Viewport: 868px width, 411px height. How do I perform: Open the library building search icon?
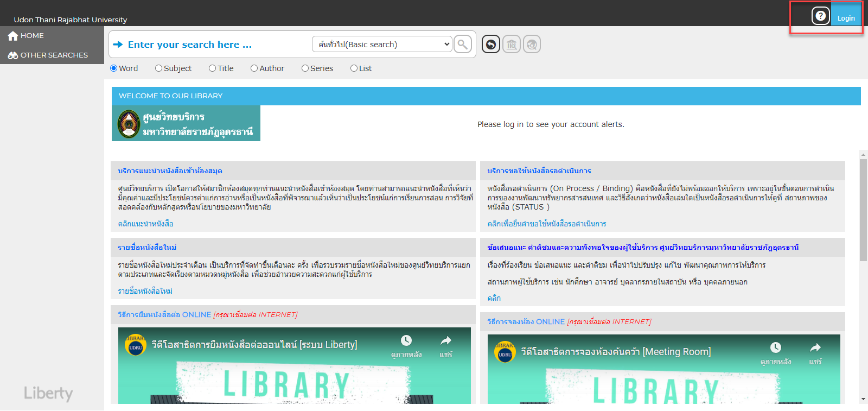click(x=512, y=44)
